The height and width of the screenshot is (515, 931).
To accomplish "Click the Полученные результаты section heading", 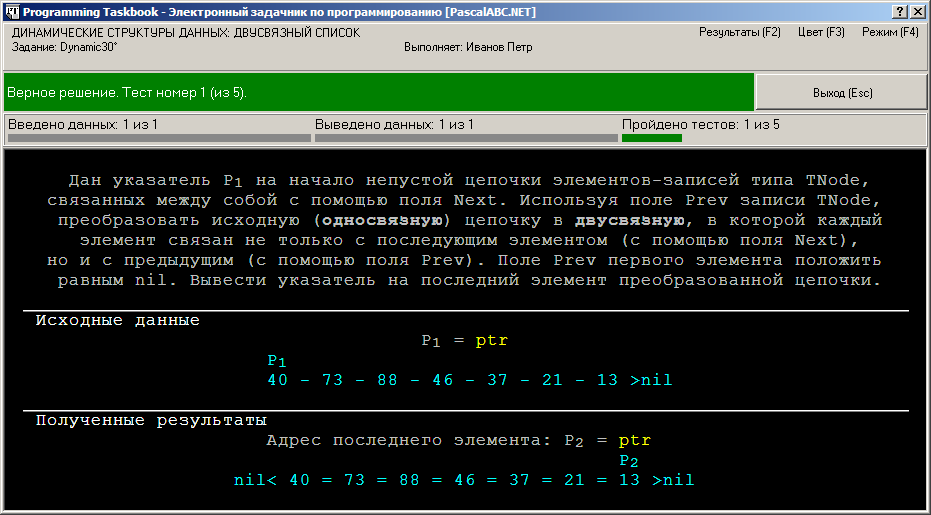I will tap(151, 420).
